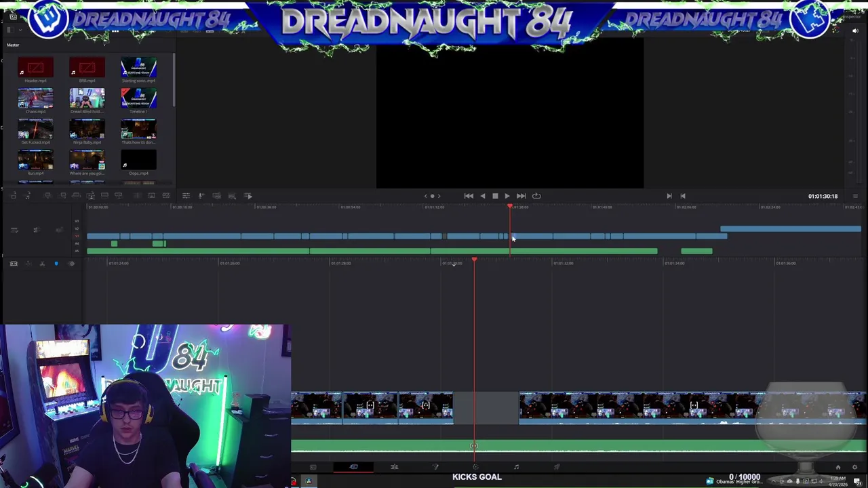This screenshot has height=488, width=868.
Task: Go to the previous marker arrow
Action: [426, 196]
